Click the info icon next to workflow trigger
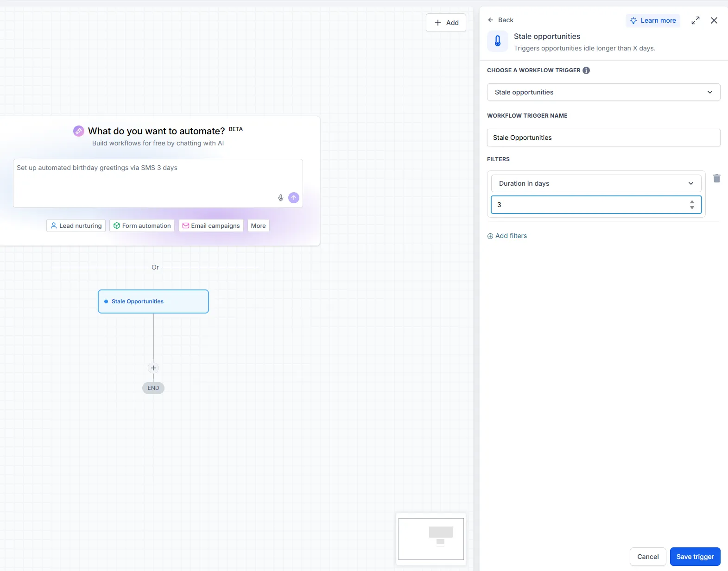The height and width of the screenshot is (571, 728). [586, 70]
